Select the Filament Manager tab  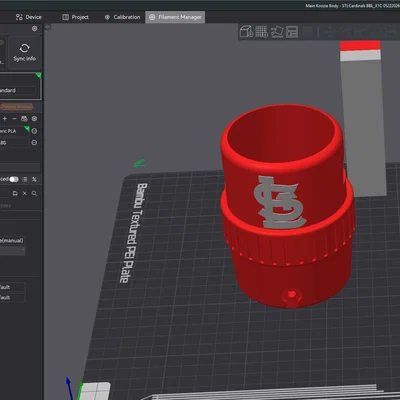click(x=175, y=17)
